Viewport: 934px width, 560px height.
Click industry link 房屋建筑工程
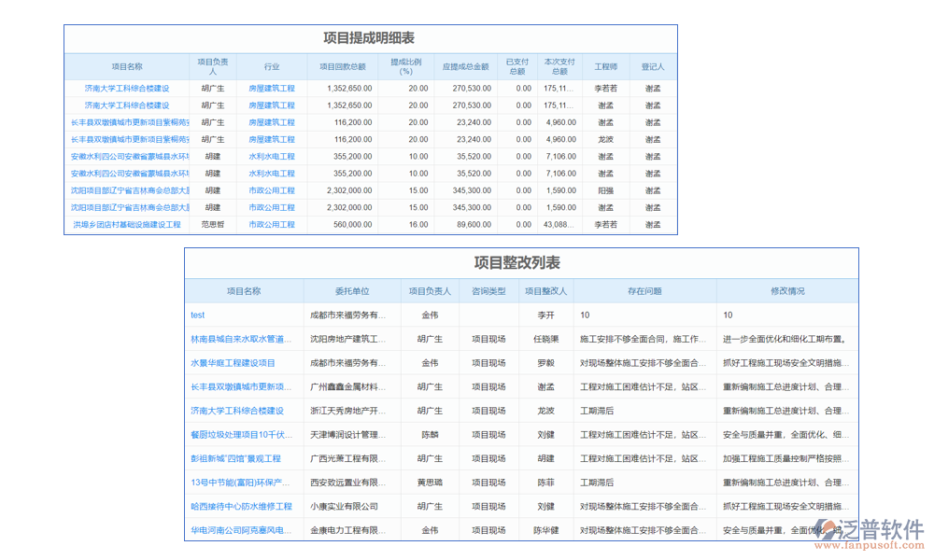(x=273, y=89)
